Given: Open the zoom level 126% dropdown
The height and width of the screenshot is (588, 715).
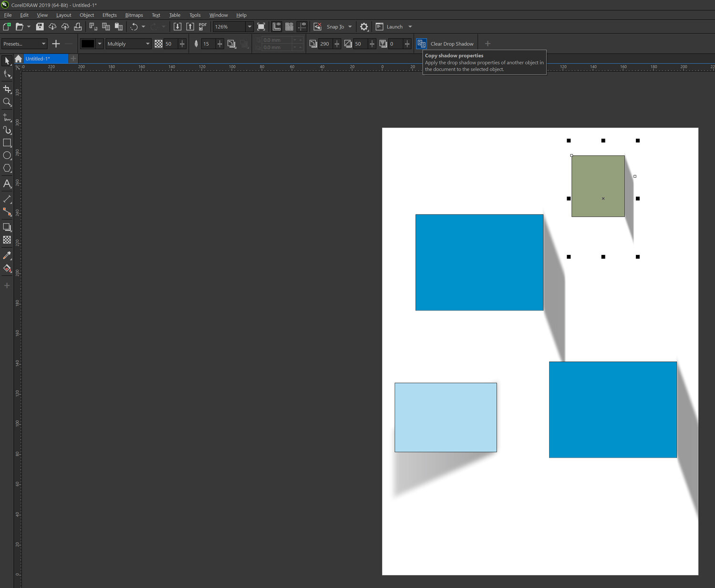Looking at the screenshot, I should [x=249, y=27].
